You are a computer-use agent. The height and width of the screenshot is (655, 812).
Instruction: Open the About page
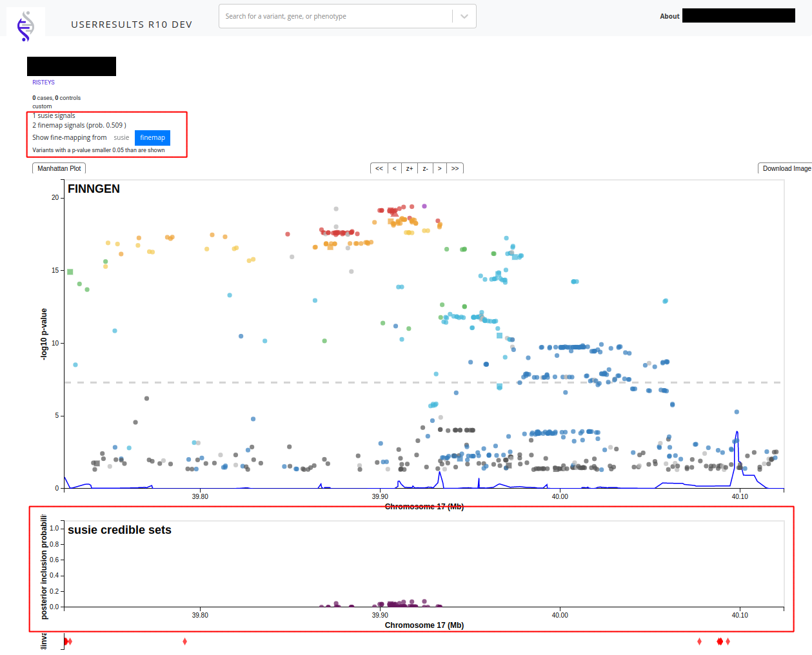point(669,16)
